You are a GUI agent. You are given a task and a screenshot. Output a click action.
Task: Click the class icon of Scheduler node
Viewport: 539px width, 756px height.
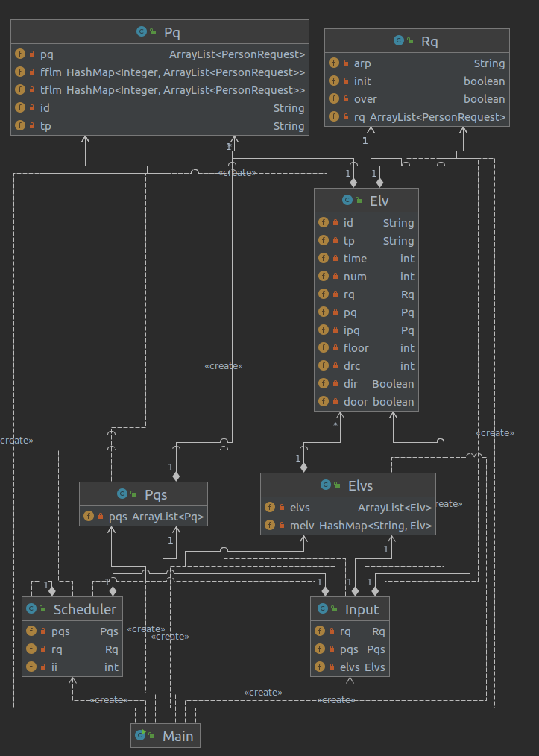[31, 609]
